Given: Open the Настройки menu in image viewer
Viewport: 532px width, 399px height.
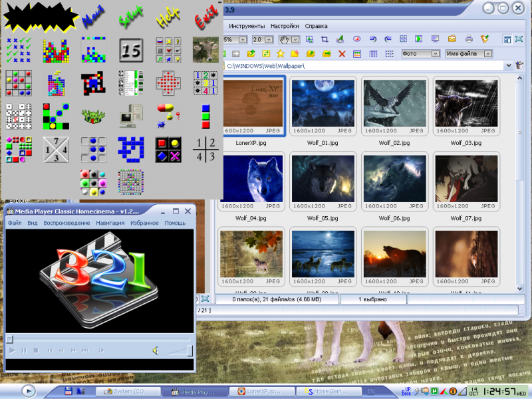Looking at the screenshot, I should coord(285,26).
